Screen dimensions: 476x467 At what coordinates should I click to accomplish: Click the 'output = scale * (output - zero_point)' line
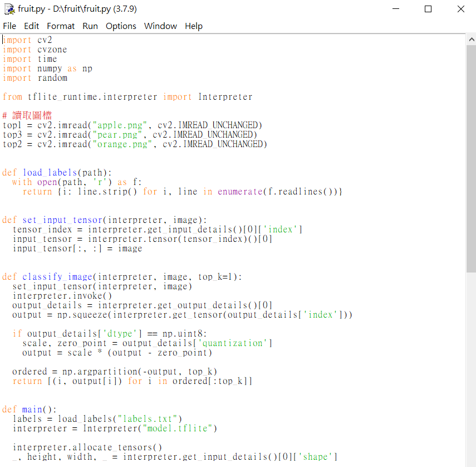[x=117, y=352]
